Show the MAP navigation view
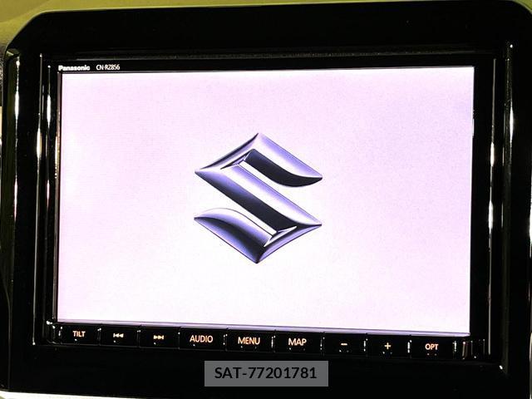This screenshot has width=532, height=399. click(298, 342)
